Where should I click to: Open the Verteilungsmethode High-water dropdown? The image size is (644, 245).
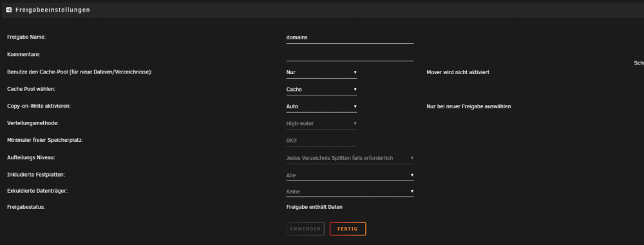[321, 123]
